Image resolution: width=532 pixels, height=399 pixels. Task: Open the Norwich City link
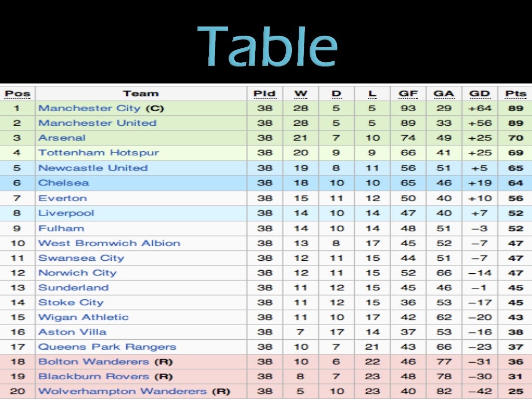pyautogui.click(x=77, y=273)
